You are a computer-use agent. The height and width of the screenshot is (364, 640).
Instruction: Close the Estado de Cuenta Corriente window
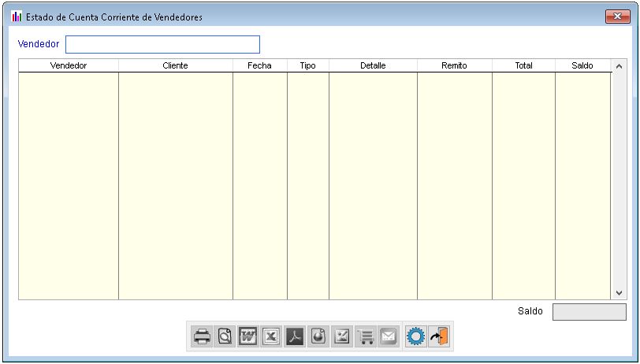(x=616, y=17)
